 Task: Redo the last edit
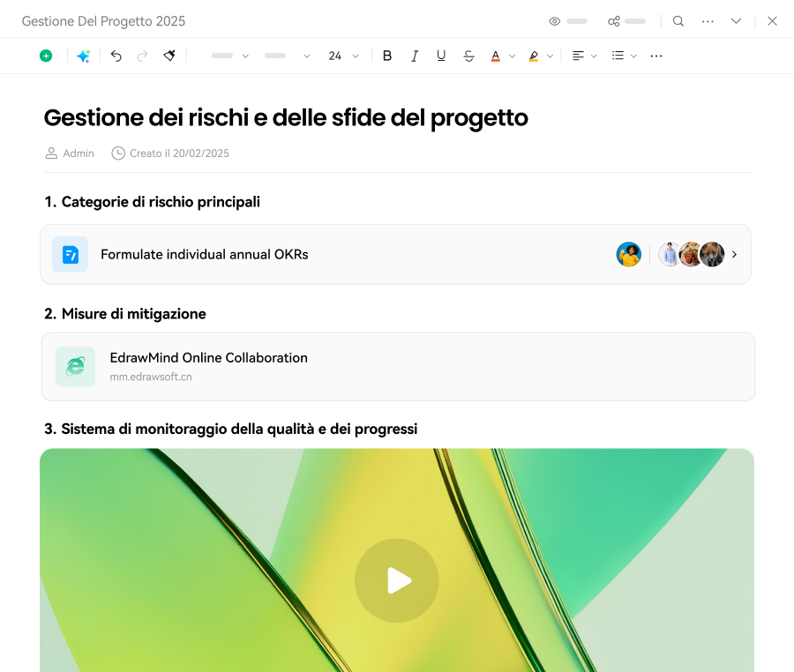pyautogui.click(x=142, y=55)
